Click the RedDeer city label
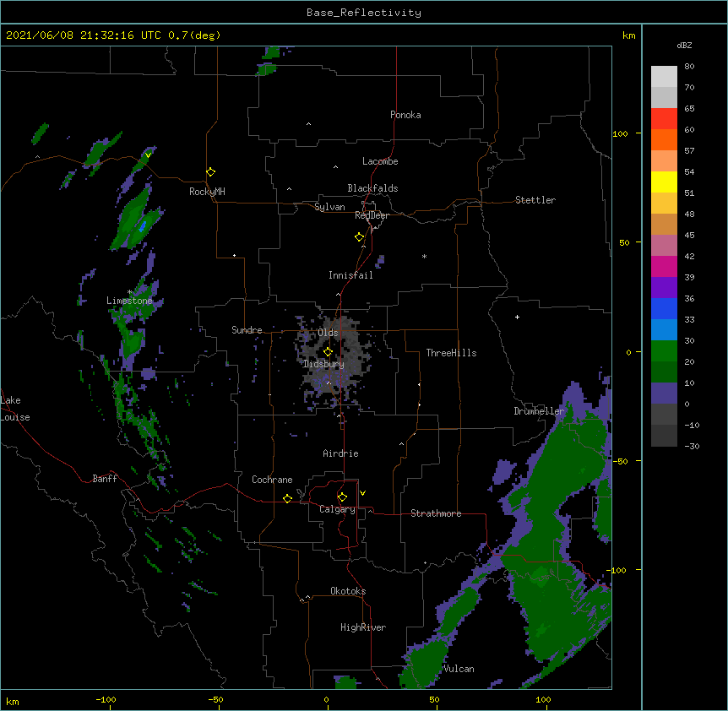Viewport: 728px width, 711px height. 372,215
